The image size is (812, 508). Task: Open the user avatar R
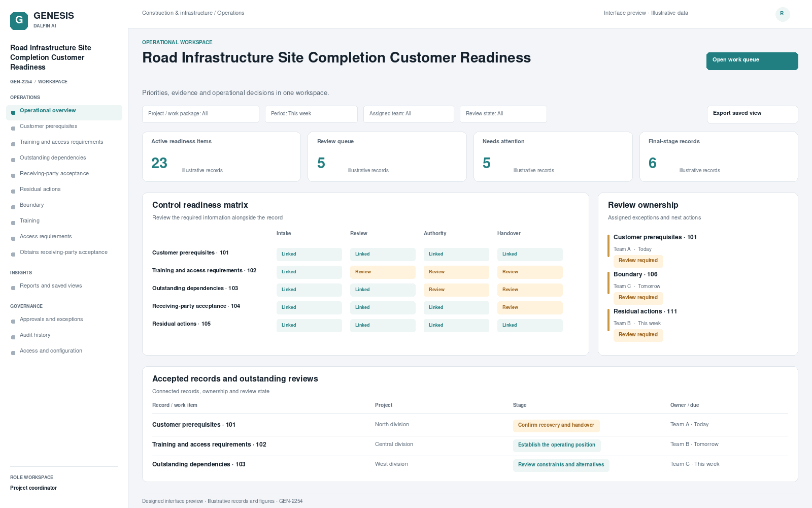[x=783, y=14]
